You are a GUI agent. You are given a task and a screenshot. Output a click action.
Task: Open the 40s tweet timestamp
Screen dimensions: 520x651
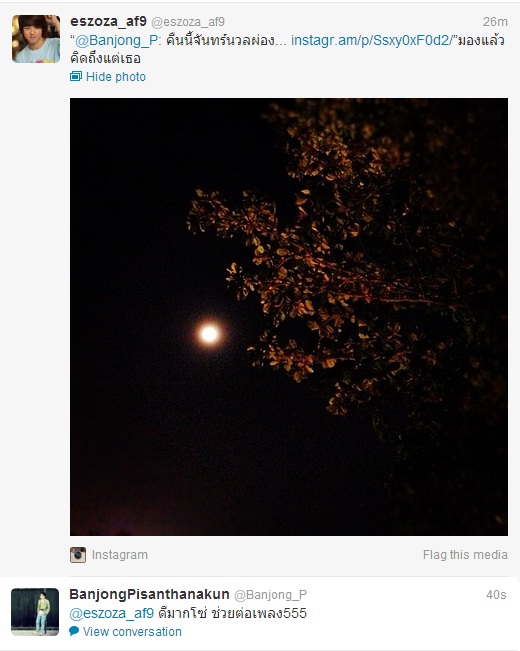[496, 595]
